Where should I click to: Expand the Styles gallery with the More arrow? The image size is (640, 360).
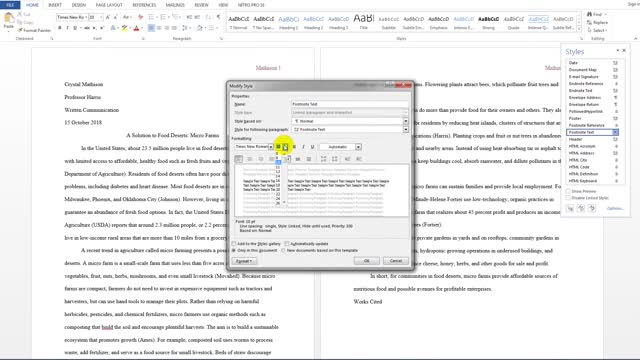[x=579, y=29]
